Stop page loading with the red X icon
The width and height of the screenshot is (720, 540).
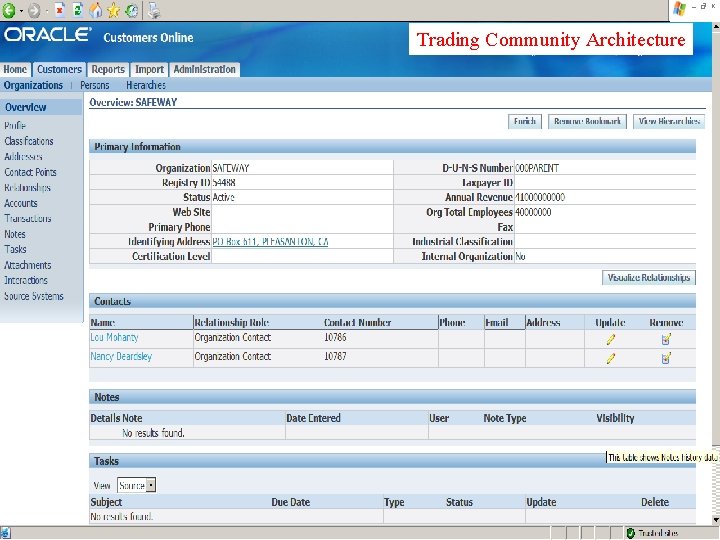(x=60, y=10)
